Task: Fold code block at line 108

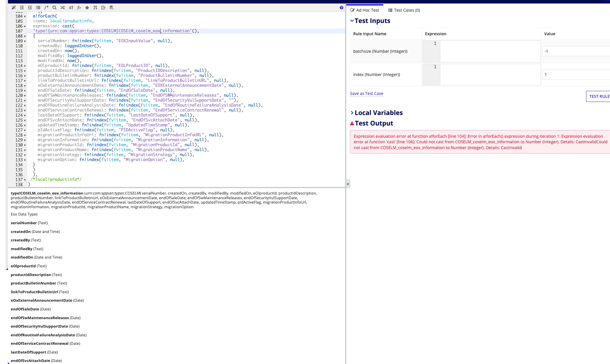Action: pos(25,36)
